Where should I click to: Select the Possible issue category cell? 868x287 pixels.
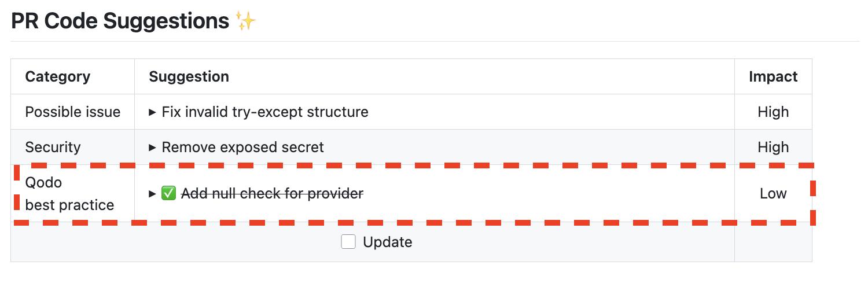click(x=73, y=112)
